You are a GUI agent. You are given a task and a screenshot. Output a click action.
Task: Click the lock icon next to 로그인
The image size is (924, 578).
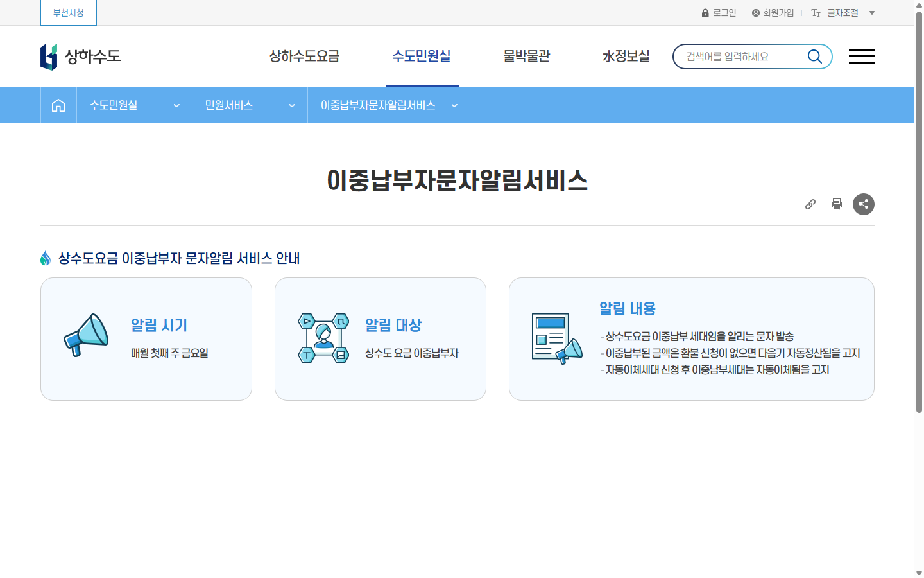705,13
